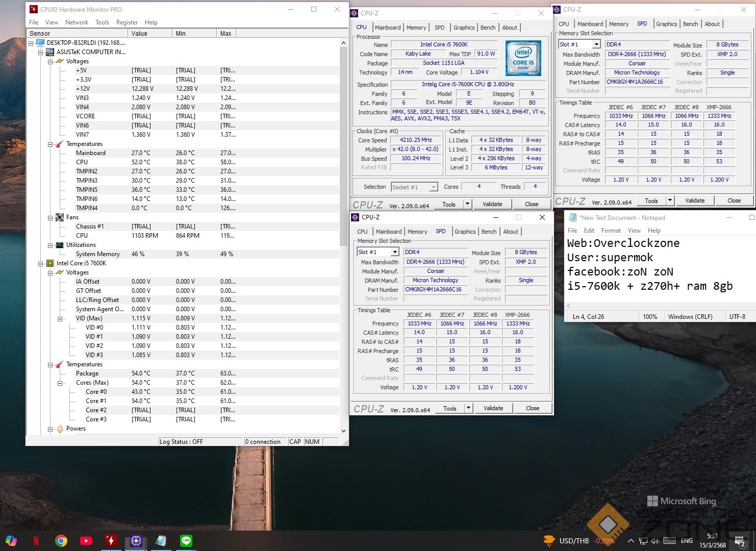Click Close button in bottom SPD window
This screenshot has width=756, height=551.
(532, 408)
